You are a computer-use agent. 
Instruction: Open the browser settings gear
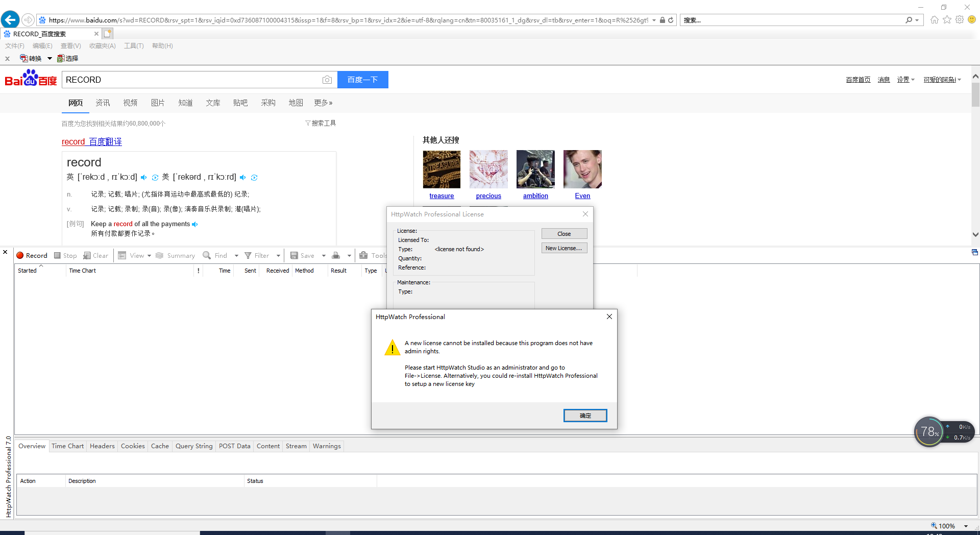click(960, 20)
